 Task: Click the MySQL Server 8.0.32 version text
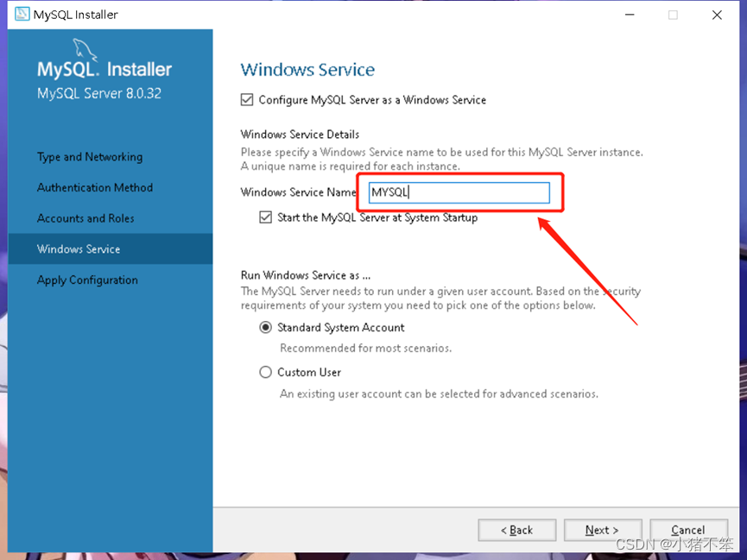99,93
